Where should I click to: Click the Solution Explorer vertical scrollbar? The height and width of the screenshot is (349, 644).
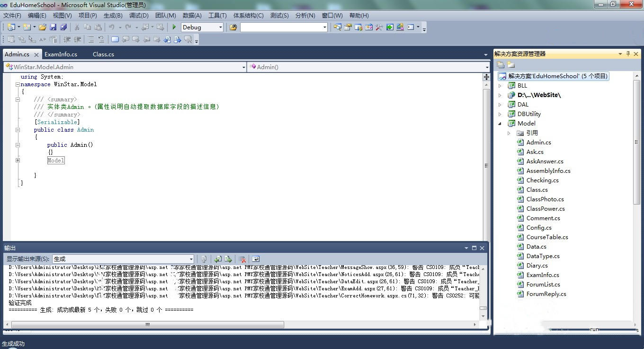(636, 142)
